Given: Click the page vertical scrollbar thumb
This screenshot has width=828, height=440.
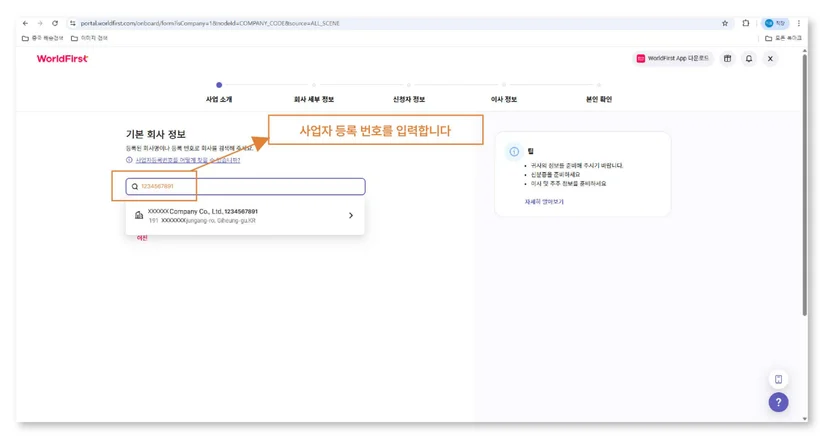Looking at the screenshot, I should point(805,185).
